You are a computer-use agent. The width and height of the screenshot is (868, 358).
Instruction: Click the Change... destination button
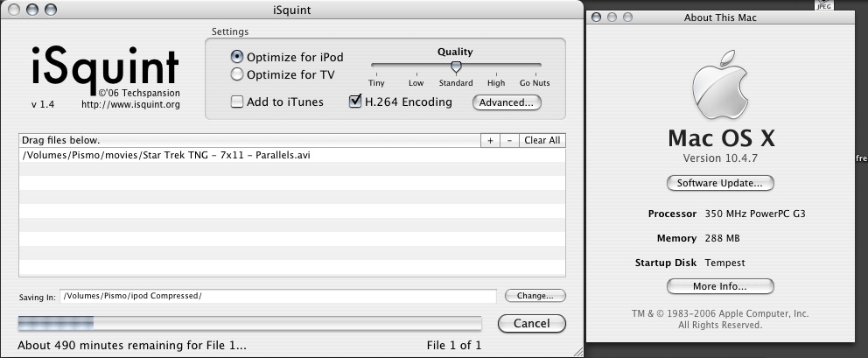535,296
